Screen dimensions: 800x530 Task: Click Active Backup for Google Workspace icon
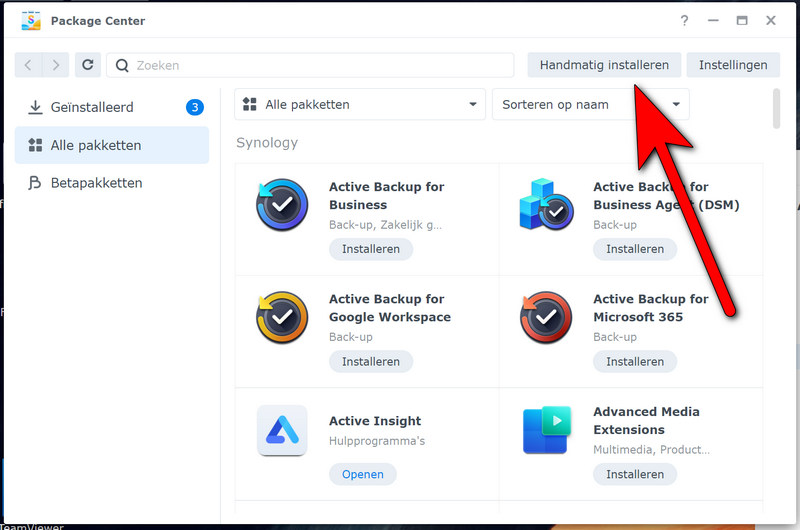(282, 317)
